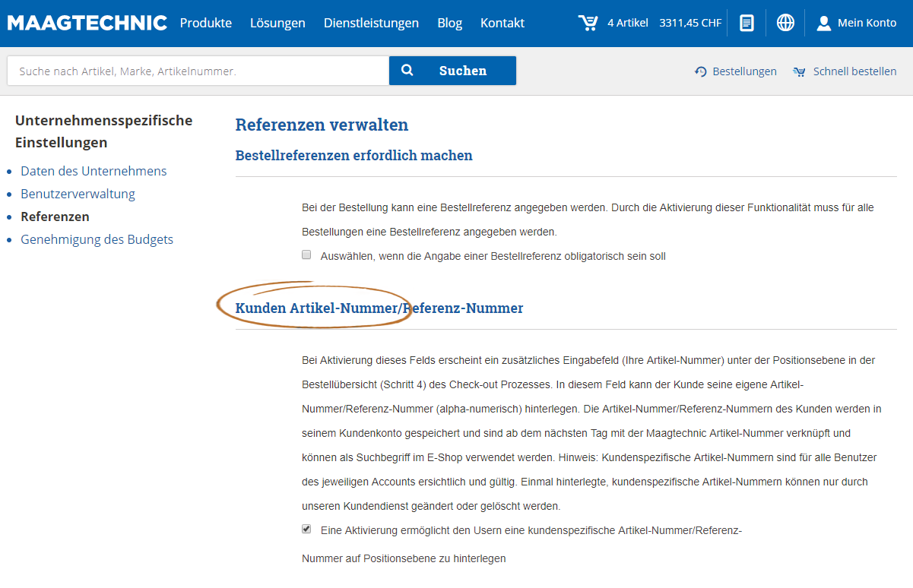Image resolution: width=913 pixels, height=588 pixels.
Task: Click heading Bestellreferenzen erforderlich machen
Action: tap(353, 156)
